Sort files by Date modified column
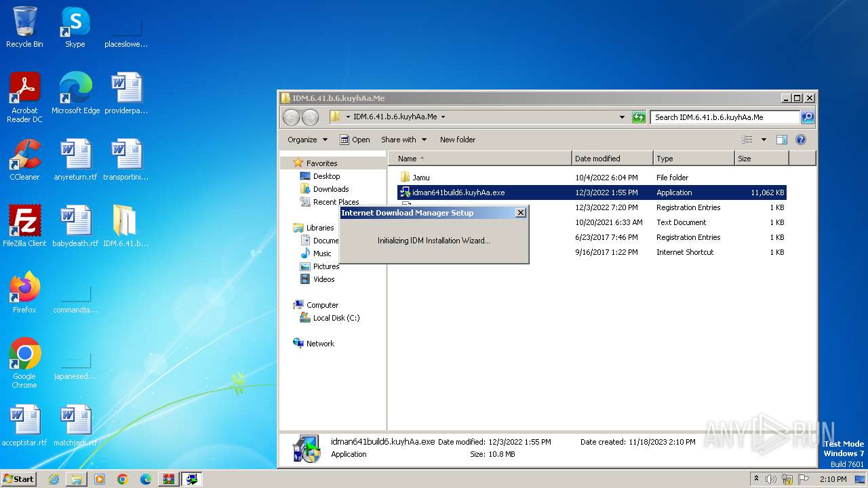The width and height of the screenshot is (868, 488). [612, 159]
